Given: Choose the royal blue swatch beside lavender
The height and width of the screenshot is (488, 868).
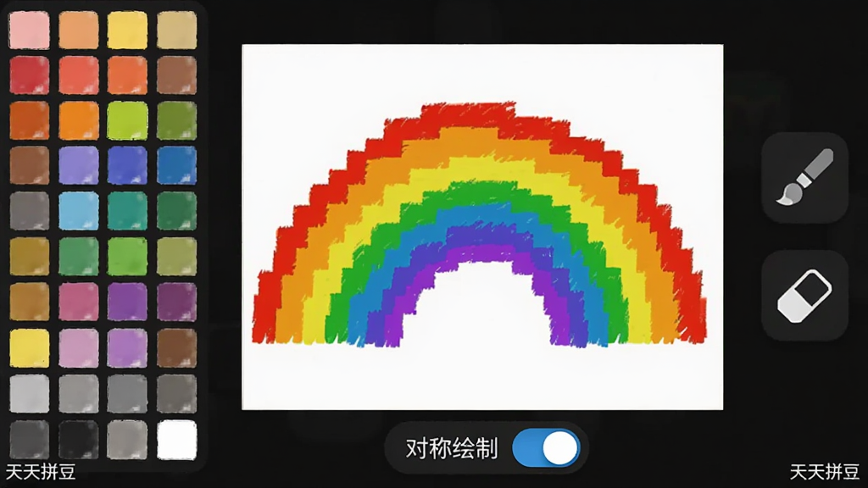Looking at the screenshot, I should click(127, 165).
